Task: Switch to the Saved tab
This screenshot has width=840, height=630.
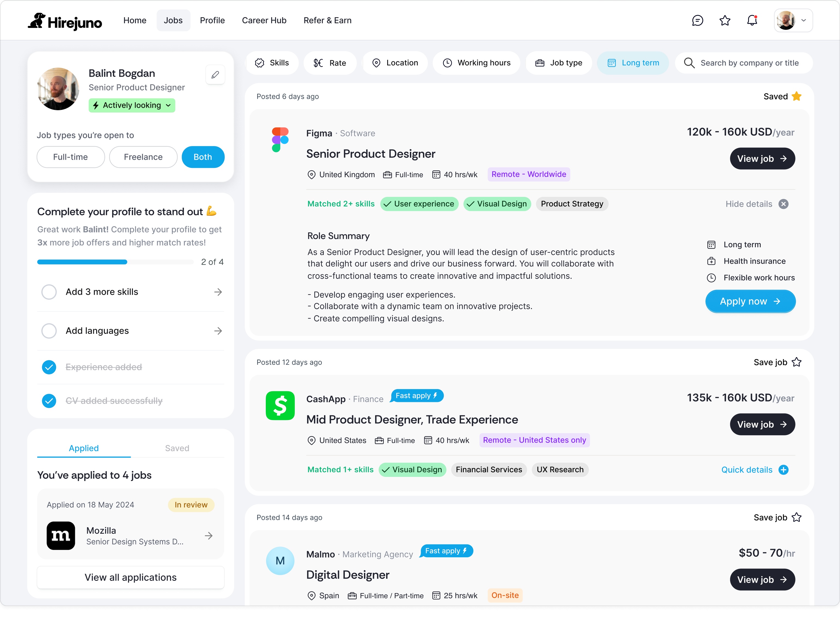Action: coord(177,448)
